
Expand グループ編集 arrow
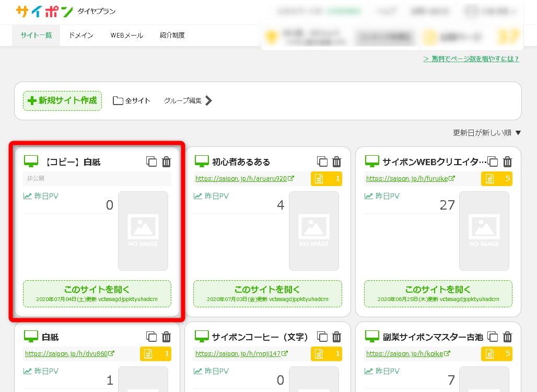click(208, 101)
